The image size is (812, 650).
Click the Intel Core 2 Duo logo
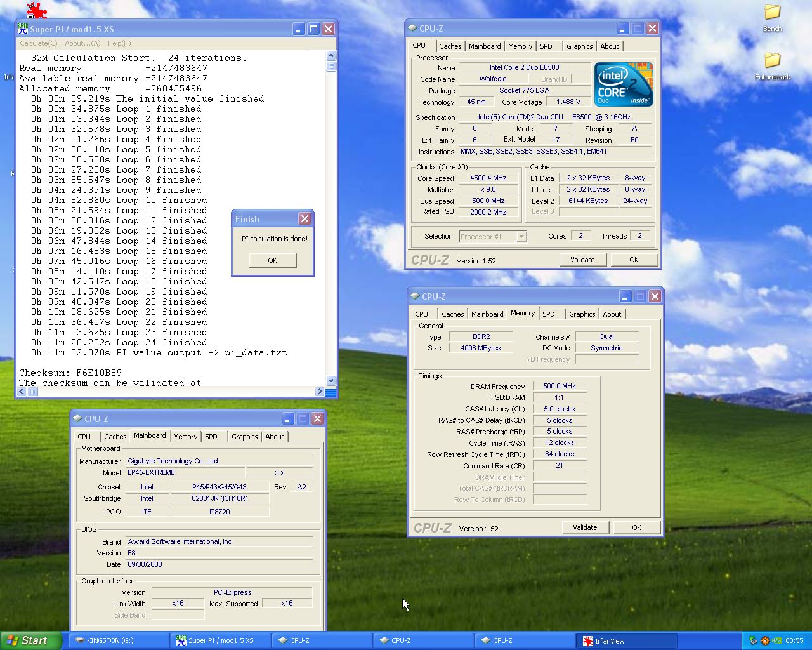(623, 84)
